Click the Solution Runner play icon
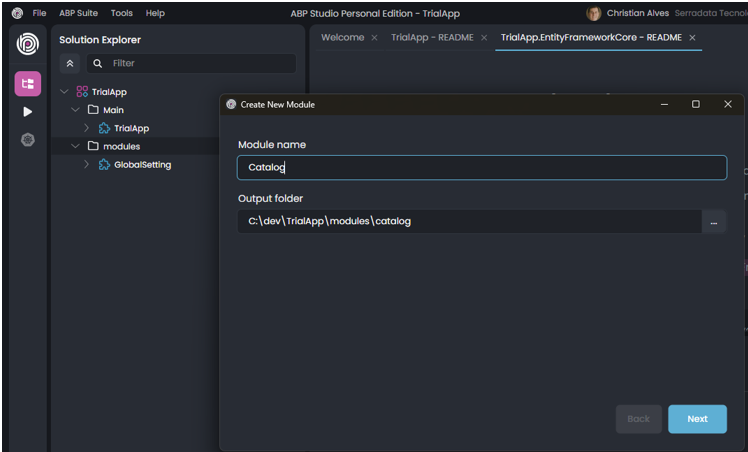 pos(27,112)
